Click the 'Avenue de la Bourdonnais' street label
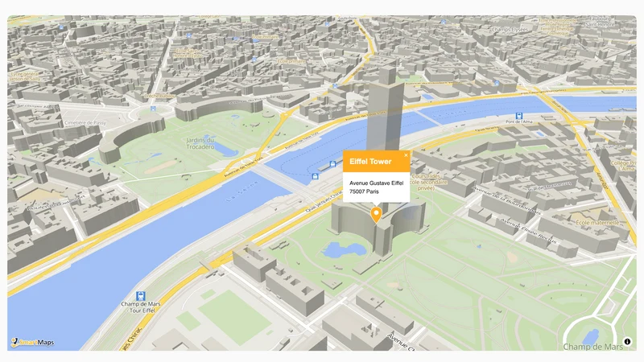Viewport: 644px width, 362px height. pos(506,200)
